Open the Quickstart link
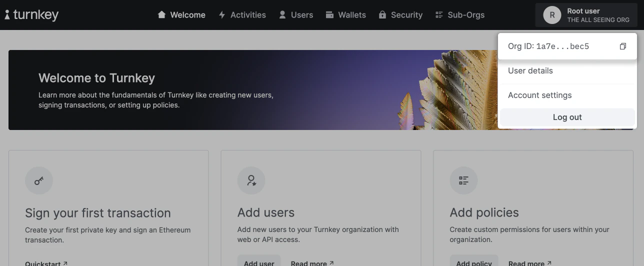The image size is (644, 266). [46, 263]
